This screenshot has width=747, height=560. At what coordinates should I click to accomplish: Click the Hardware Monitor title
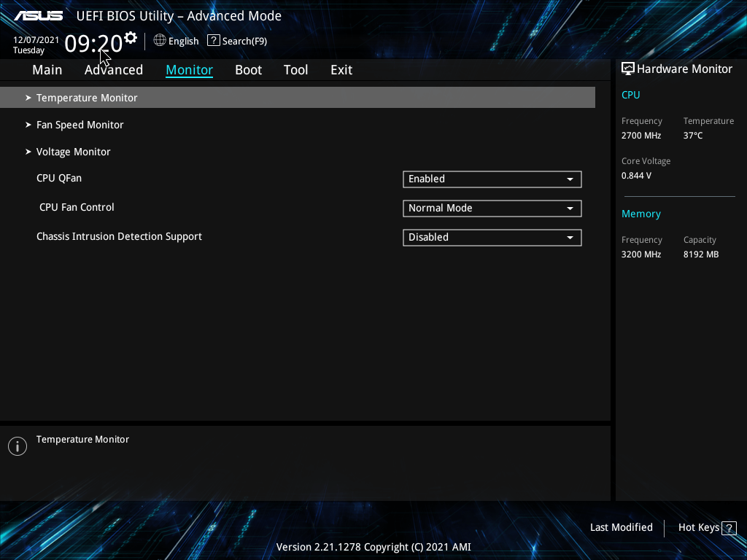click(684, 69)
